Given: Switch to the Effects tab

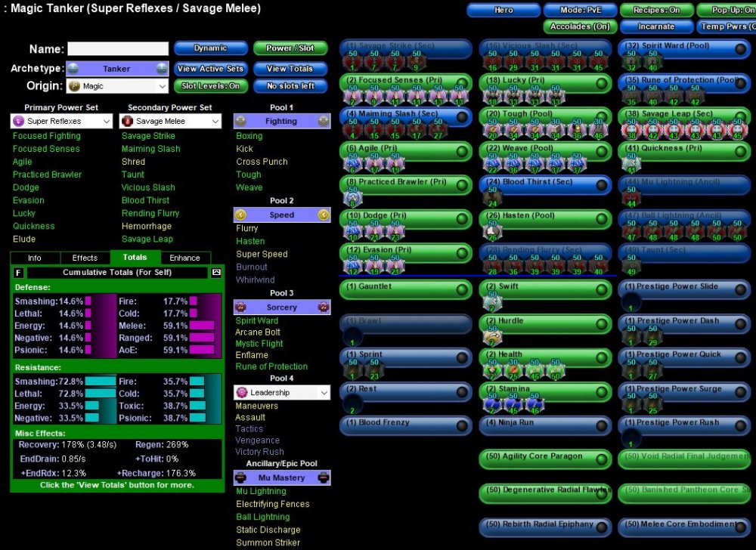Looking at the screenshot, I should pos(85,258).
